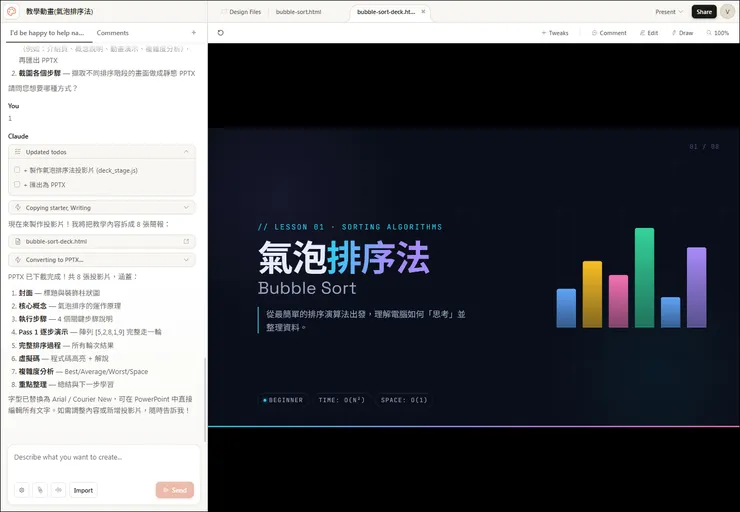Click the 01 / 08 slide counter
Image resolution: width=740 pixels, height=512 pixels.
click(704, 147)
